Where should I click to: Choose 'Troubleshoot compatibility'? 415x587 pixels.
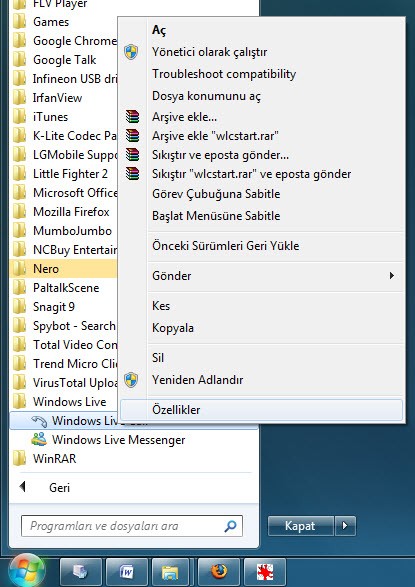[x=262, y=74]
